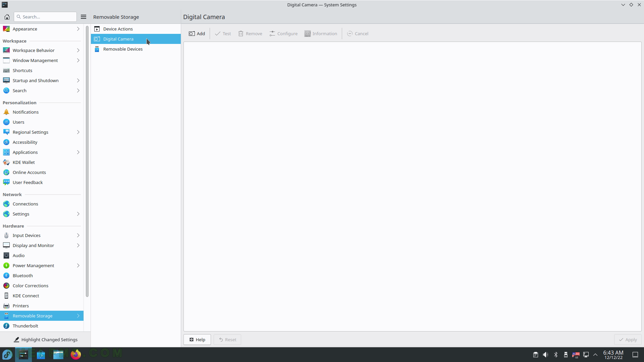
Task: Open Search settings magnifier icon
Action: 6,90
